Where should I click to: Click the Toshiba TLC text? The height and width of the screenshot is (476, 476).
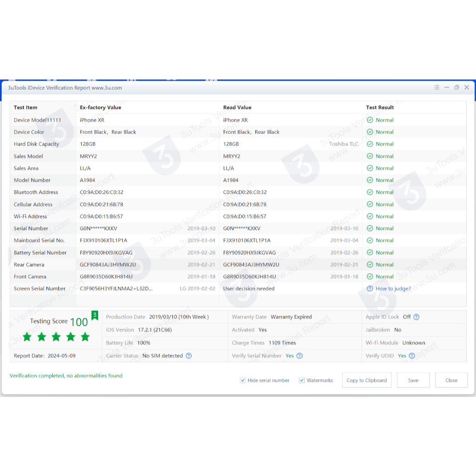tap(344, 144)
